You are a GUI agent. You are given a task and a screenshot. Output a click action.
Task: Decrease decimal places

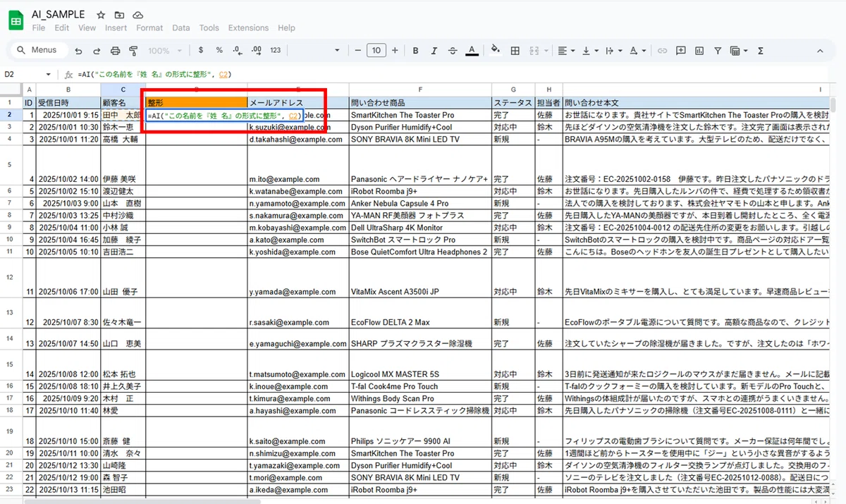pos(238,51)
